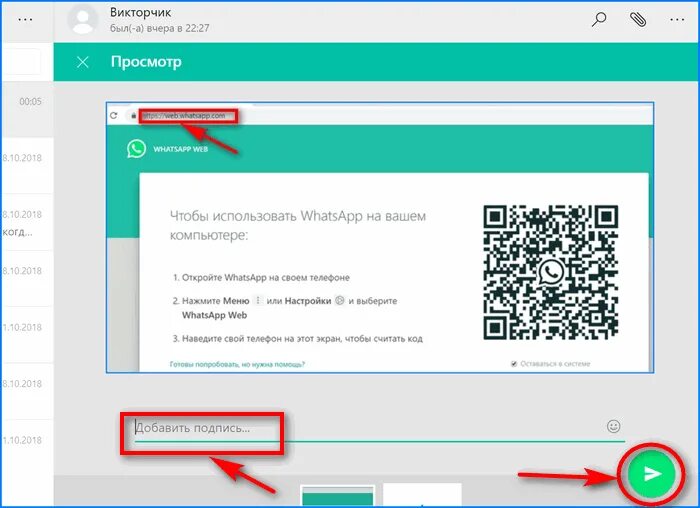Click the Викторчик contact name header
This screenshot has height=508, width=700.
pos(140,12)
